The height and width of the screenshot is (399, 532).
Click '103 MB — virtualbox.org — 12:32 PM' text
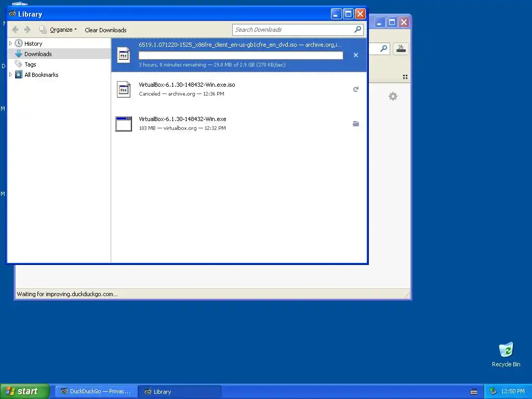click(x=182, y=128)
